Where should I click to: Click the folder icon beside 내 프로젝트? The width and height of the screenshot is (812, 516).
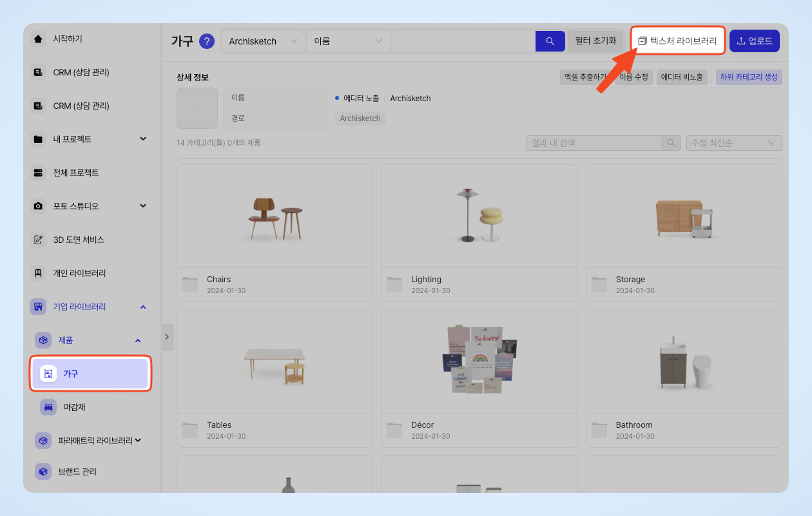[38, 139]
